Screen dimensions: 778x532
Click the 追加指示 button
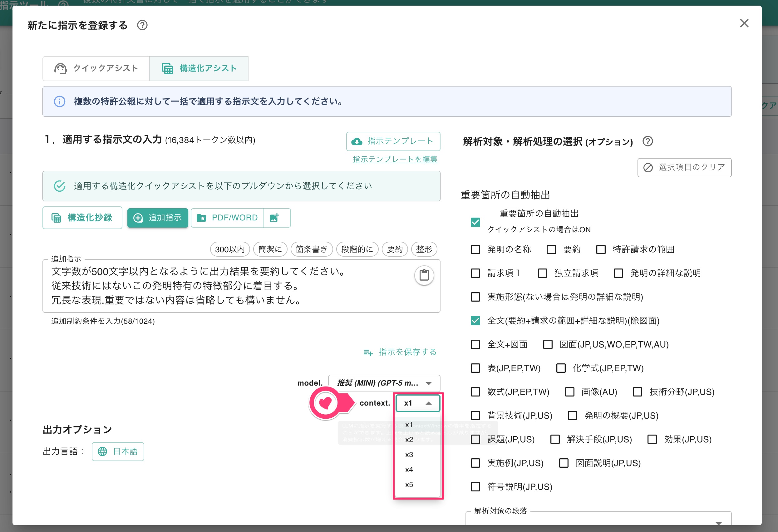(x=158, y=218)
